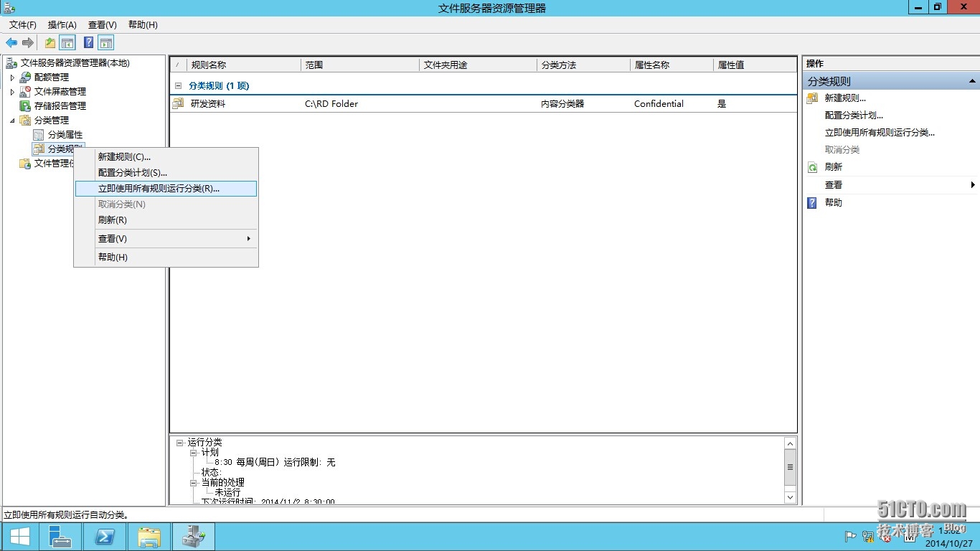Viewport: 980px width, 551px height.
Task: Toggle the show/hide action pane toolbar icon
Action: click(106, 43)
